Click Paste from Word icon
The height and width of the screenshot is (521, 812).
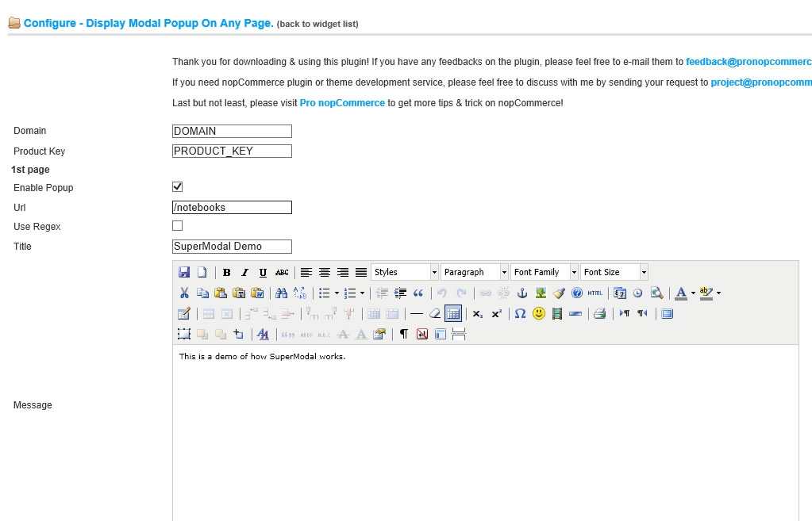tap(257, 293)
